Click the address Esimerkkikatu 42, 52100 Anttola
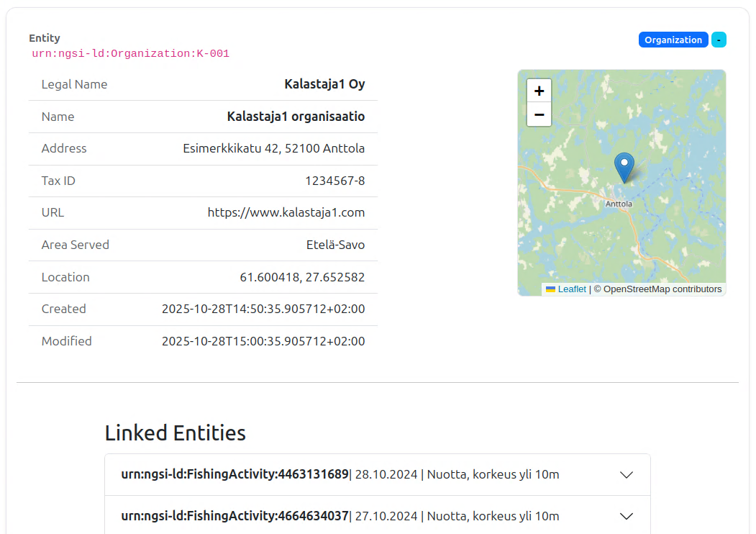 pyautogui.click(x=273, y=148)
